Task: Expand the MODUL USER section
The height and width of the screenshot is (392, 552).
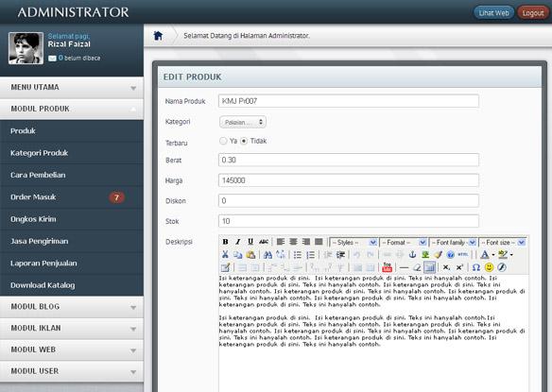Action: (x=72, y=371)
